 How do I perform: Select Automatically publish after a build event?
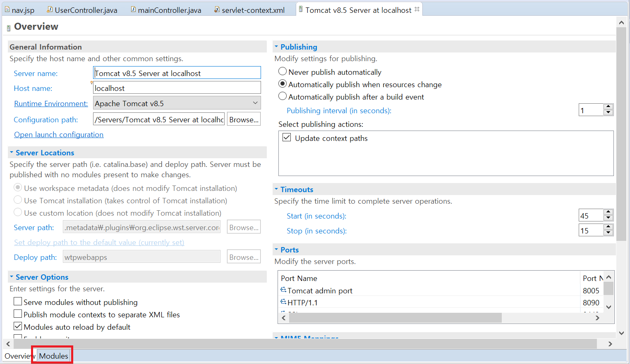point(283,96)
